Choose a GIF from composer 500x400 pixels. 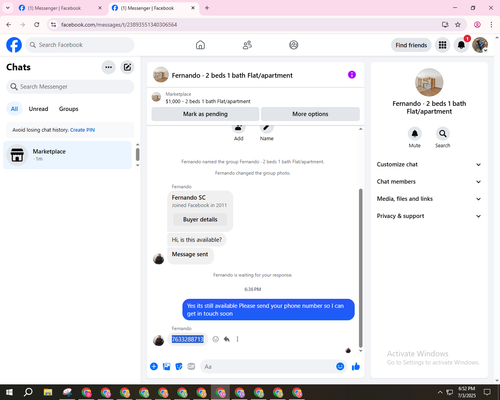point(191,367)
